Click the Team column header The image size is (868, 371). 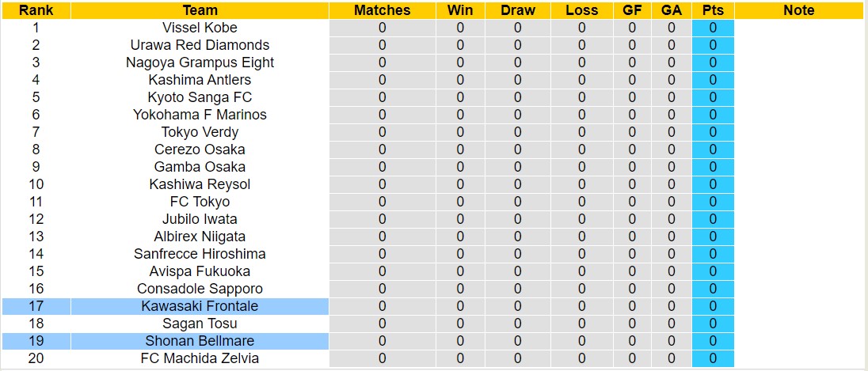[200, 10]
